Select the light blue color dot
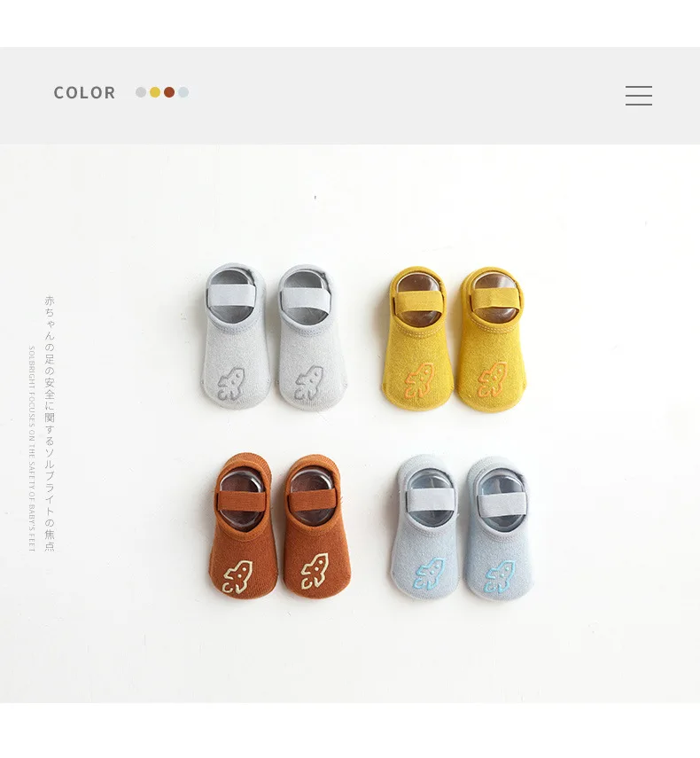Screen dimensions: 700x758 click(183, 92)
